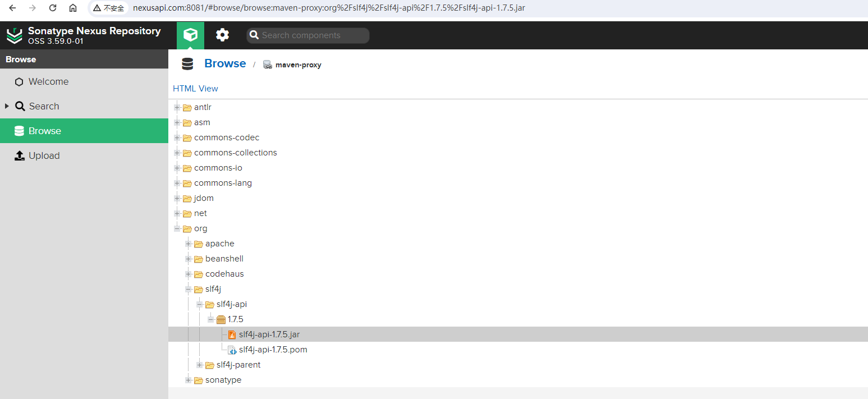Select the slf4j-api-1.7.5.pom row
The width and height of the screenshot is (868, 399).
point(518,350)
